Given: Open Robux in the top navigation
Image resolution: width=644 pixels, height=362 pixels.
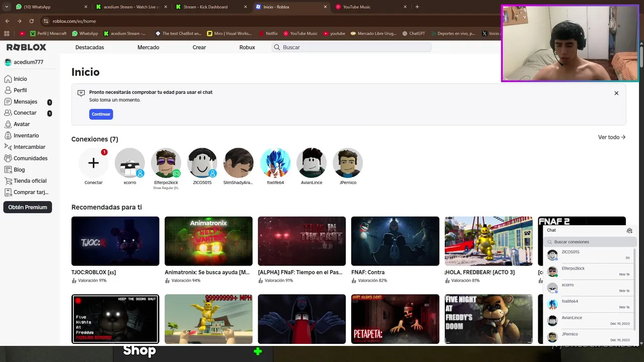Looking at the screenshot, I should point(247,47).
